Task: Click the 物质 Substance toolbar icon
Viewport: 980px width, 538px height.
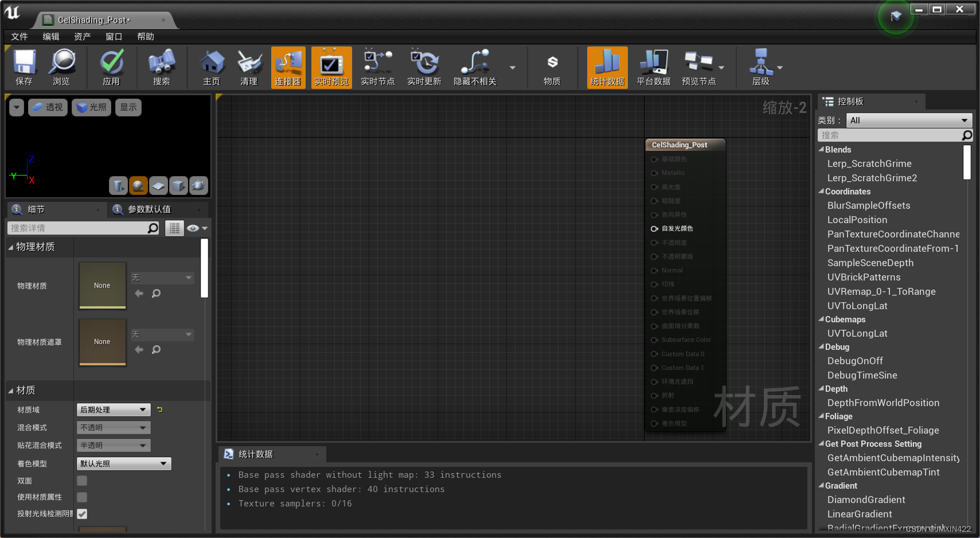Action: point(552,67)
